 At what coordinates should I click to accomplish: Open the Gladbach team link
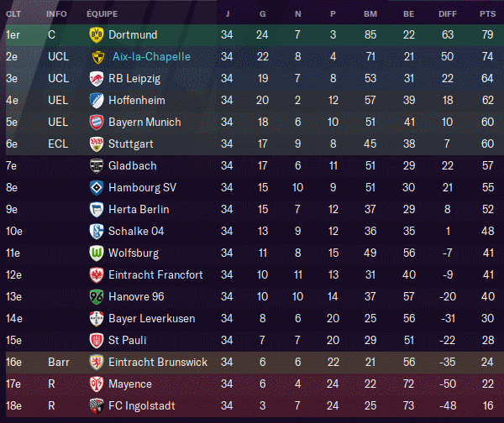click(x=133, y=165)
